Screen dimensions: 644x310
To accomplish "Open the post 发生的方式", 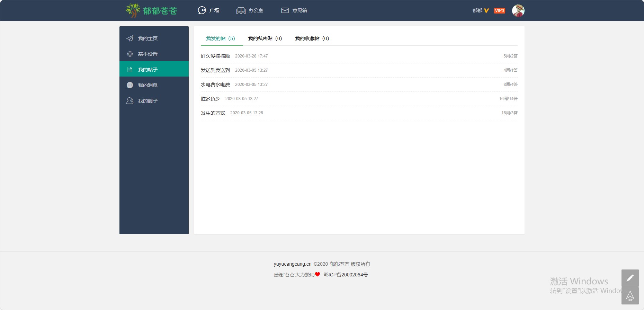I will coord(213,113).
